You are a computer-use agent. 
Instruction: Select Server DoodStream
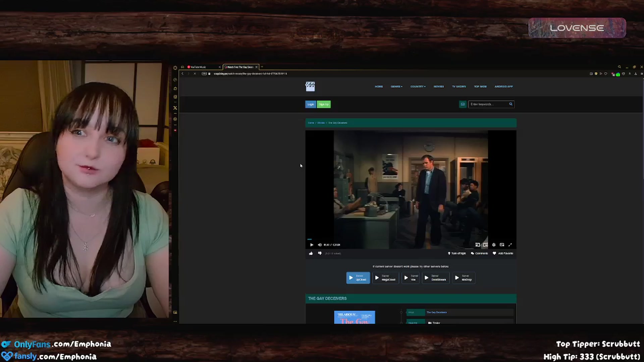coord(436,278)
